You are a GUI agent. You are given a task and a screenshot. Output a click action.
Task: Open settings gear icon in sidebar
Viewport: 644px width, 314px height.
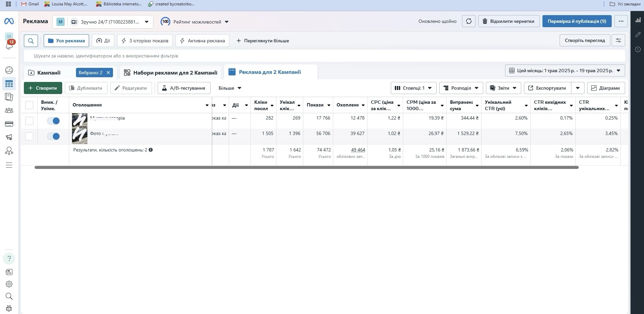point(9,284)
